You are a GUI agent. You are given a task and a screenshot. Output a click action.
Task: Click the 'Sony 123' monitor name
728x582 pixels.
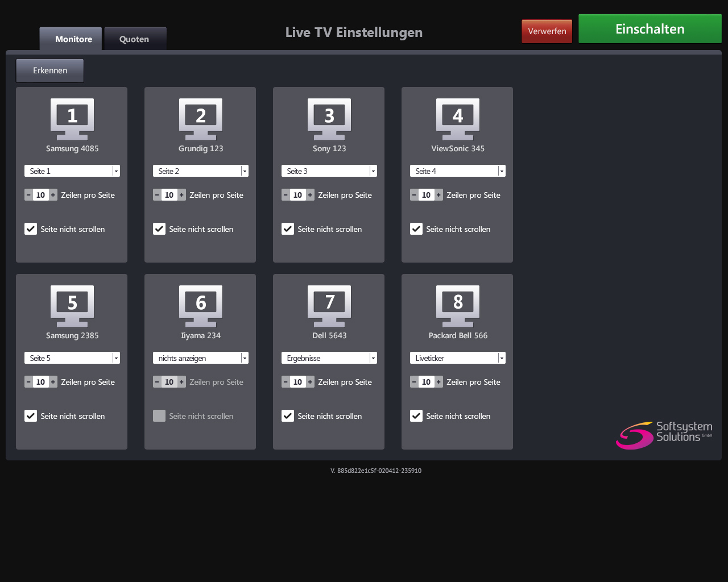329,149
